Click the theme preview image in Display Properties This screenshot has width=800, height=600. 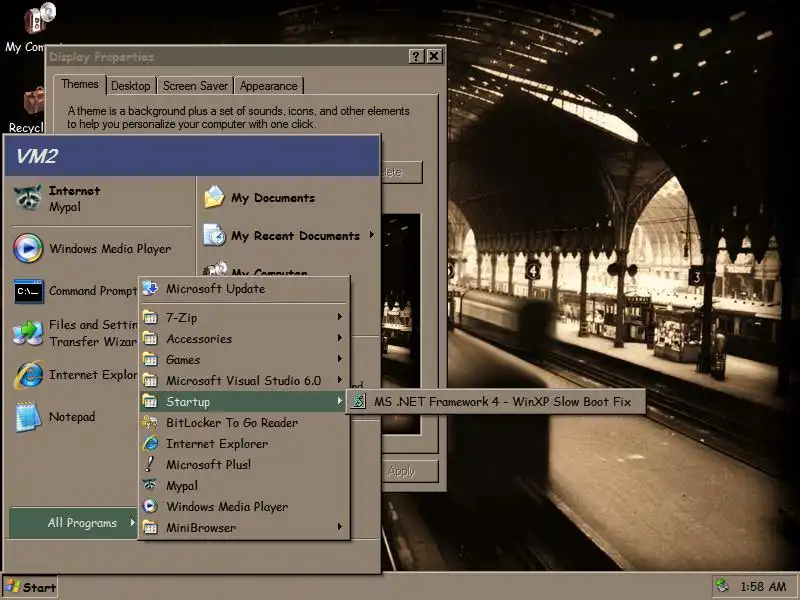(x=401, y=324)
